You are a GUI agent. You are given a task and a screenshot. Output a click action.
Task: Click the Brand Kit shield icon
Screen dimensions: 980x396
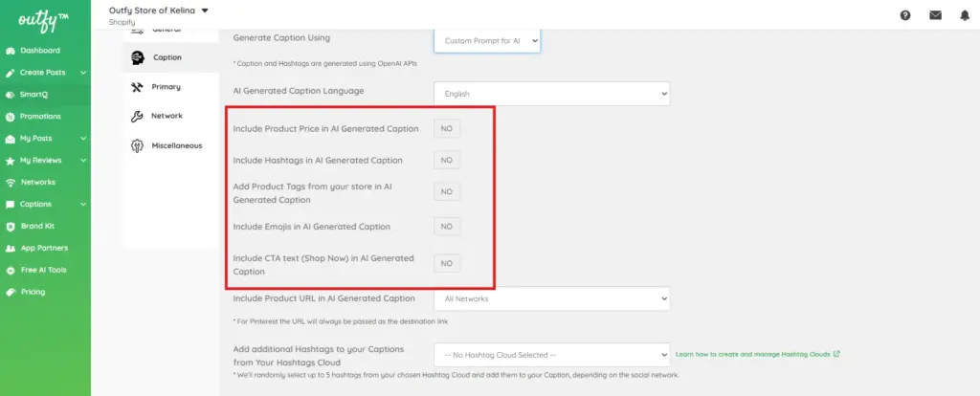10,226
